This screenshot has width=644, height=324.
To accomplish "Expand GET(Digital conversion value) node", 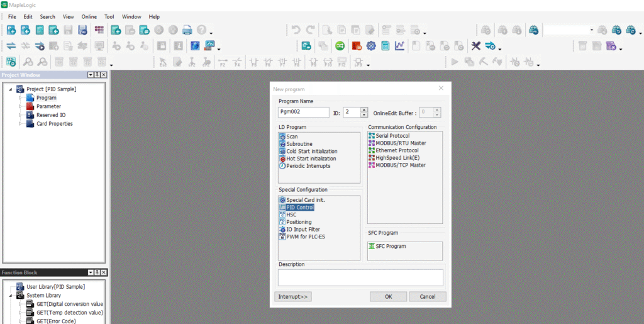I will coord(20,304).
